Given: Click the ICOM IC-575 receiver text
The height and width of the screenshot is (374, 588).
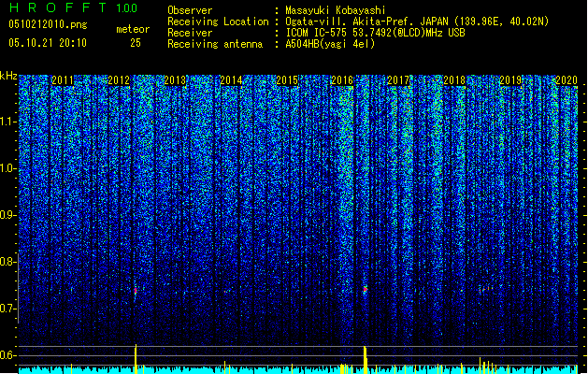Looking at the screenshot, I should 376,33.
